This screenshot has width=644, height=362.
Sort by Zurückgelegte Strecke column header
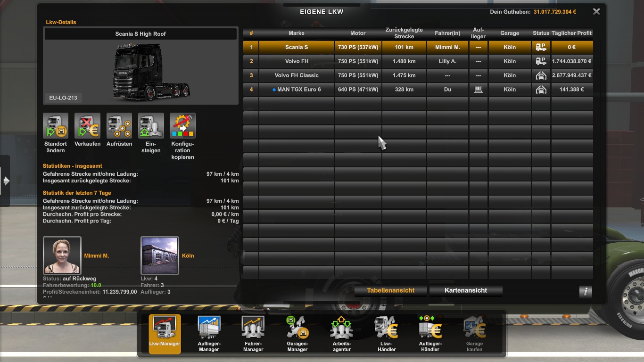(404, 33)
